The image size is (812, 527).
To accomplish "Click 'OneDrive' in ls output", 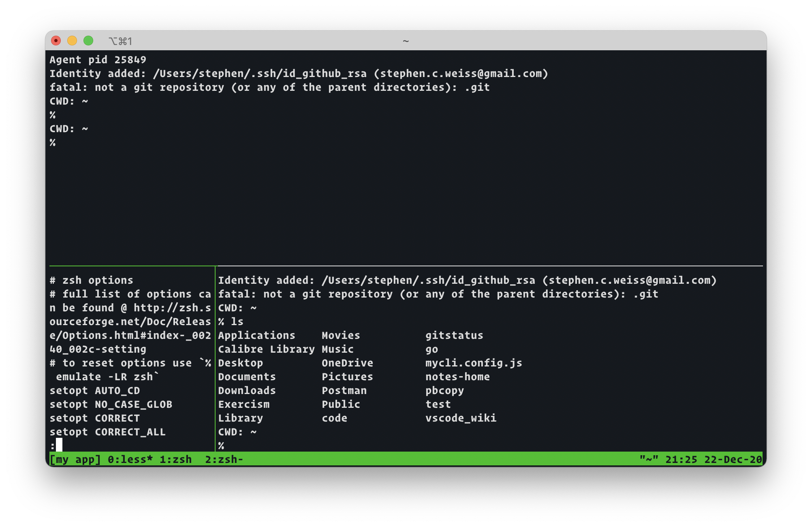I will [x=347, y=363].
